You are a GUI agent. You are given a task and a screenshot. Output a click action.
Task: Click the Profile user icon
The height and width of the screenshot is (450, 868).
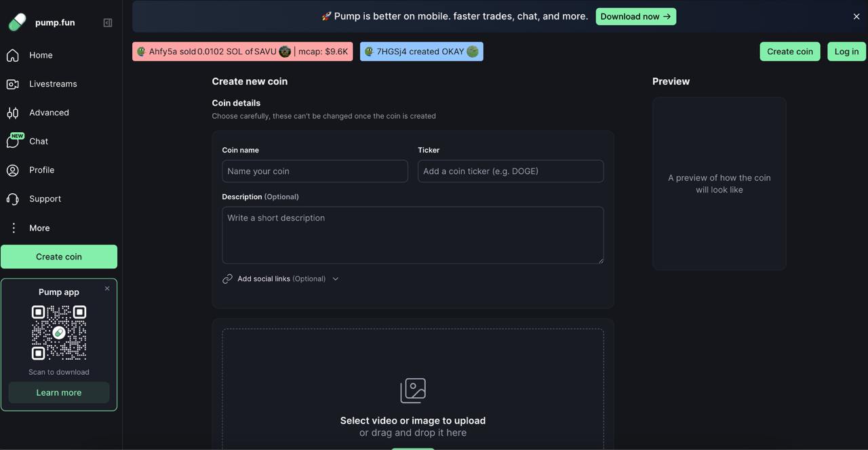13,170
